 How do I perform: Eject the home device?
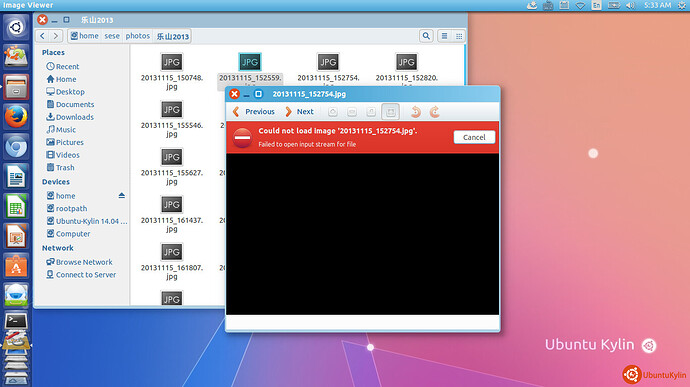(x=122, y=195)
